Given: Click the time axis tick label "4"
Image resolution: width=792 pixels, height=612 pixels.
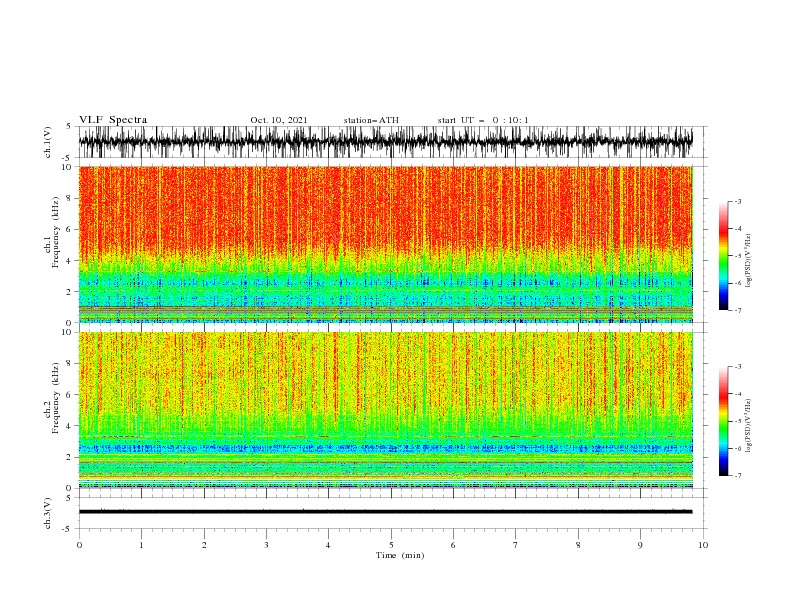Looking at the screenshot, I should pos(328,545).
